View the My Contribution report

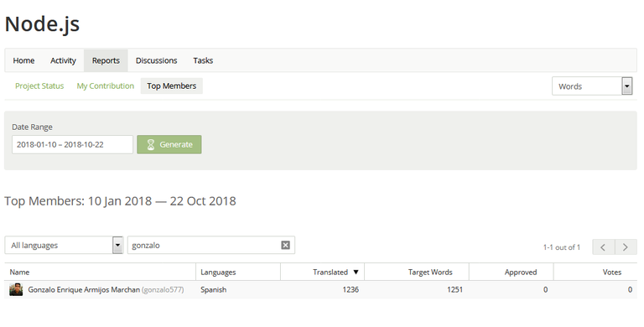pos(106,86)
